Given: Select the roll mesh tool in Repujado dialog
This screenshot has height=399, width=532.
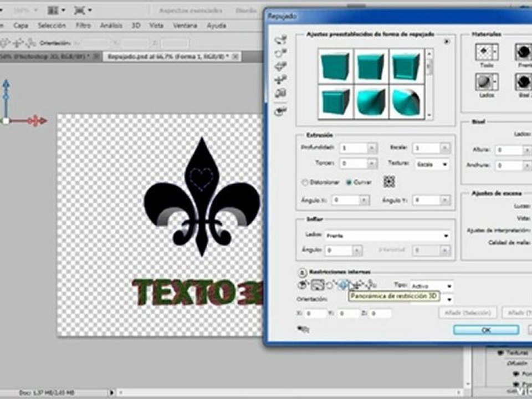Looking at the screenshot, I should (x=280, y=53).
